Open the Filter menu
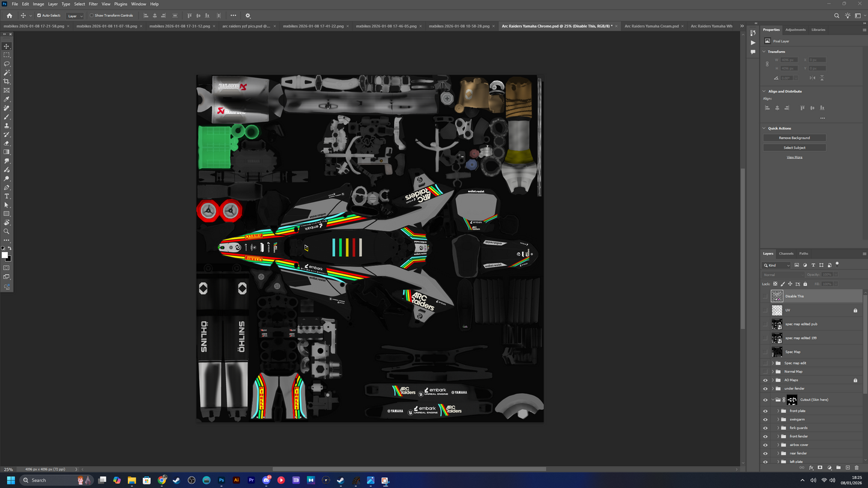This screenshot has height=488, width=868. 93,4
